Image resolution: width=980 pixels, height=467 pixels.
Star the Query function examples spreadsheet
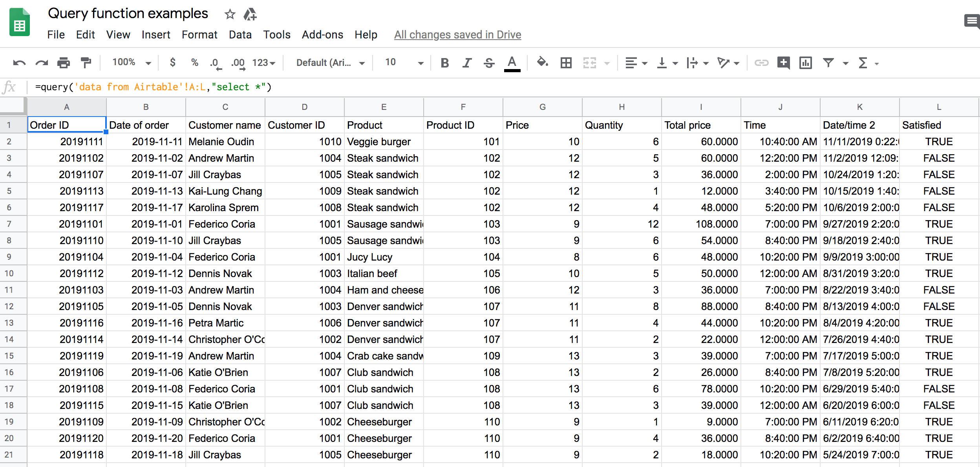[x=229, y=14]
